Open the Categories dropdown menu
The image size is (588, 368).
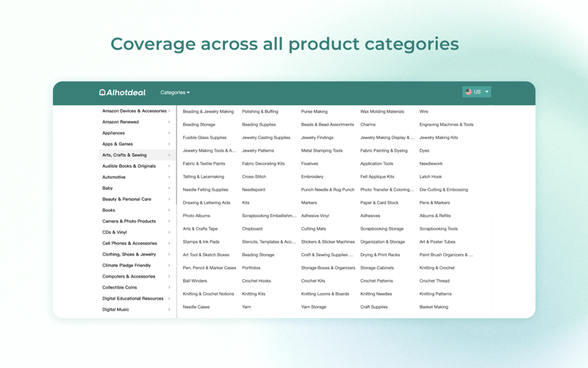coord(175,93)
